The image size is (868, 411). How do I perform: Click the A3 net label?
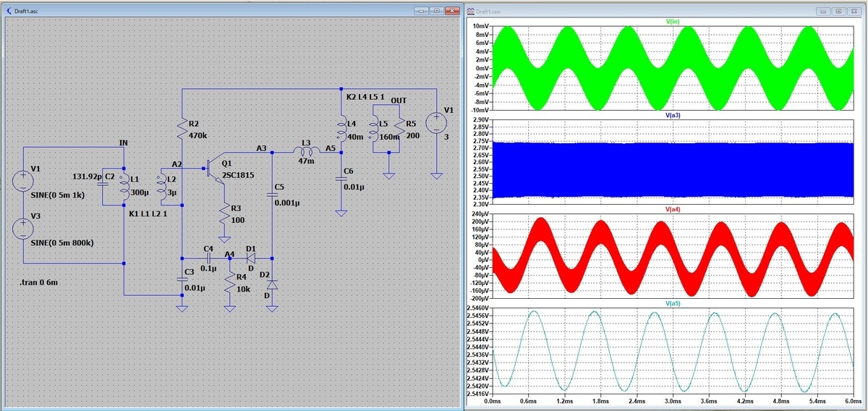pos(262,148)
